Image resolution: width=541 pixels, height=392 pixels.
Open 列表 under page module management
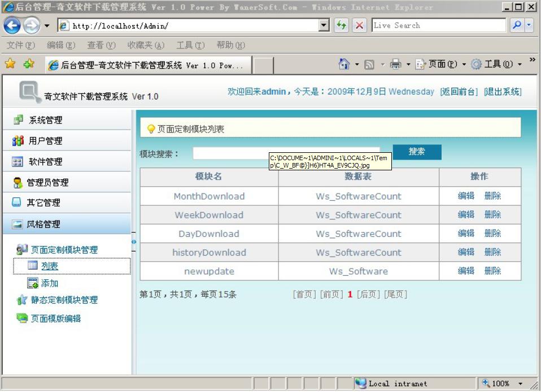[49, 266]
